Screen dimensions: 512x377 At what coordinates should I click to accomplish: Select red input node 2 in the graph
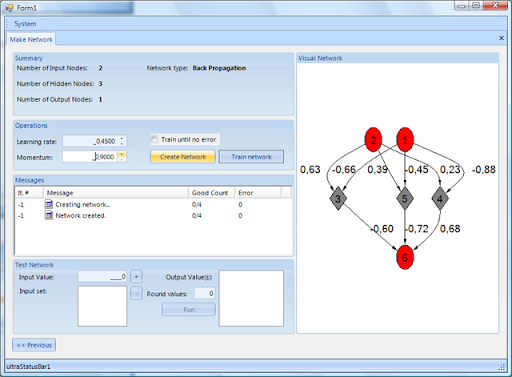click(373, 140)
